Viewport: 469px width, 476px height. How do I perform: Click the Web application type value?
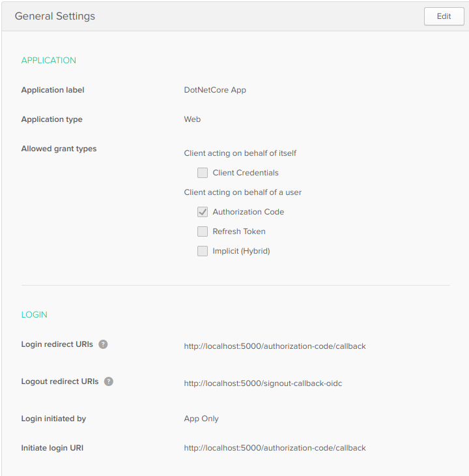192,119
